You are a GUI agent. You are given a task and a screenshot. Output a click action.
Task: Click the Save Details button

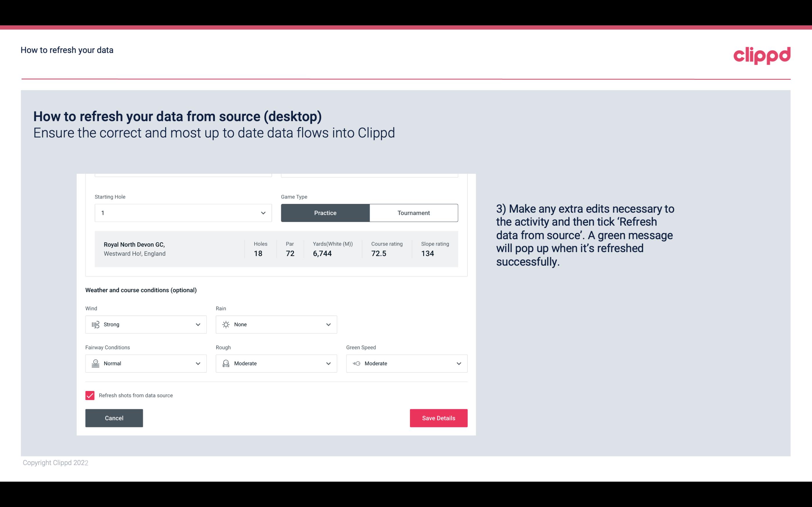[438, 418]
